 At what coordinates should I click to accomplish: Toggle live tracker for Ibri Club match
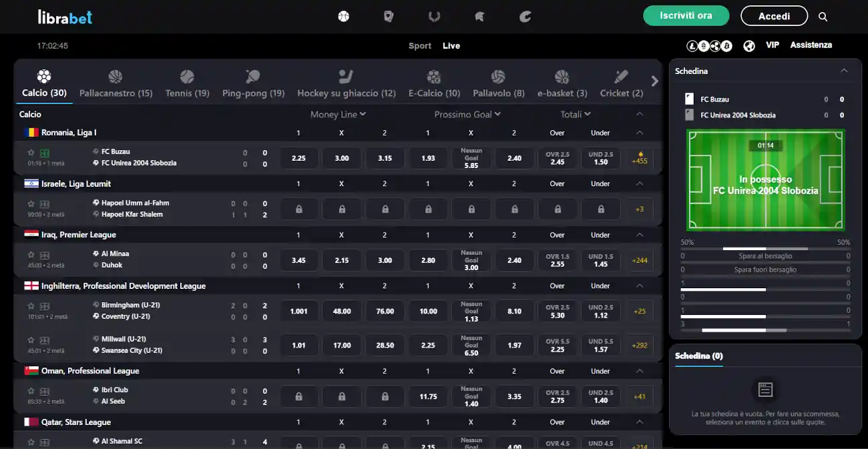click(45, 391)
